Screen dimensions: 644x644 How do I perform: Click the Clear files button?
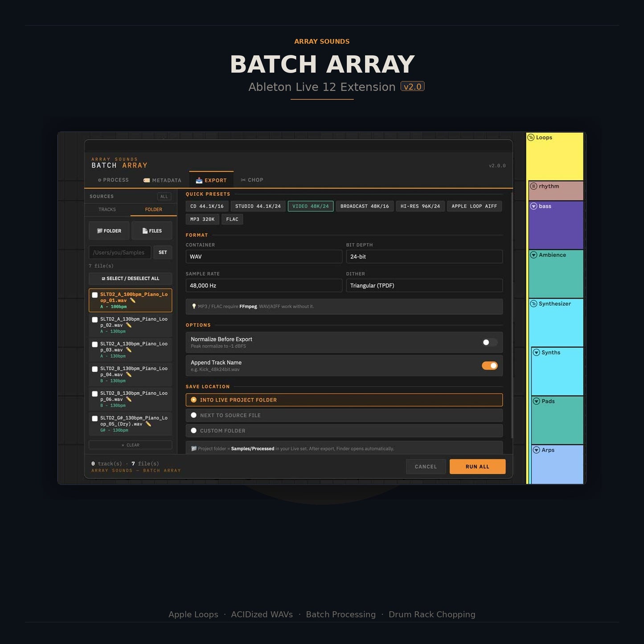(130, 445)
